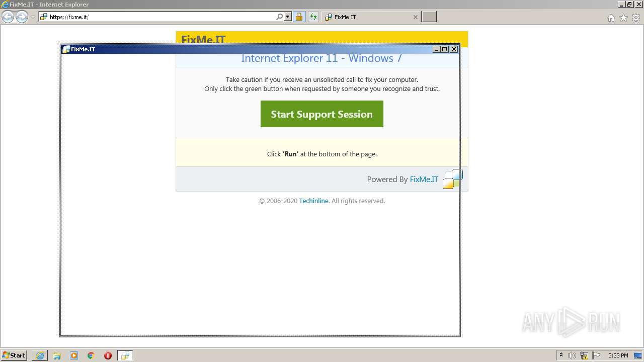Minimize the FixMe.IT popup window

click(436, 49)
